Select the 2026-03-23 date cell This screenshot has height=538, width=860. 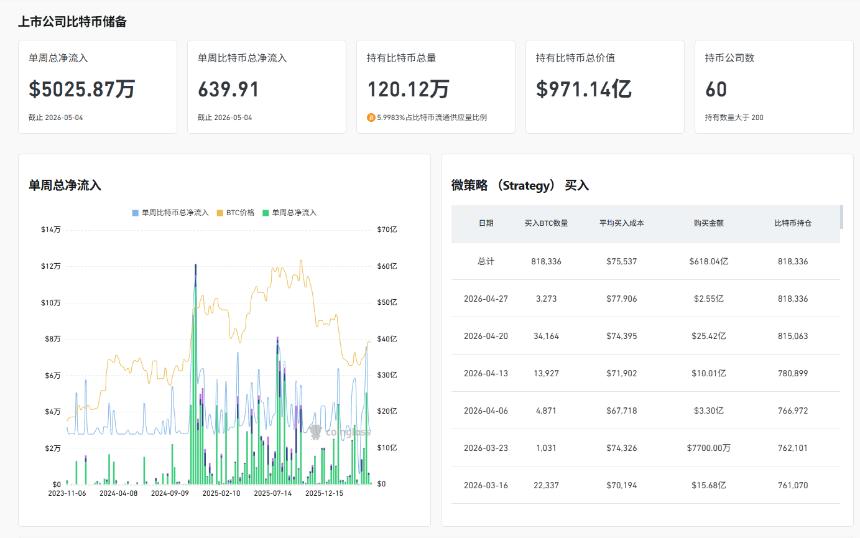486,448
